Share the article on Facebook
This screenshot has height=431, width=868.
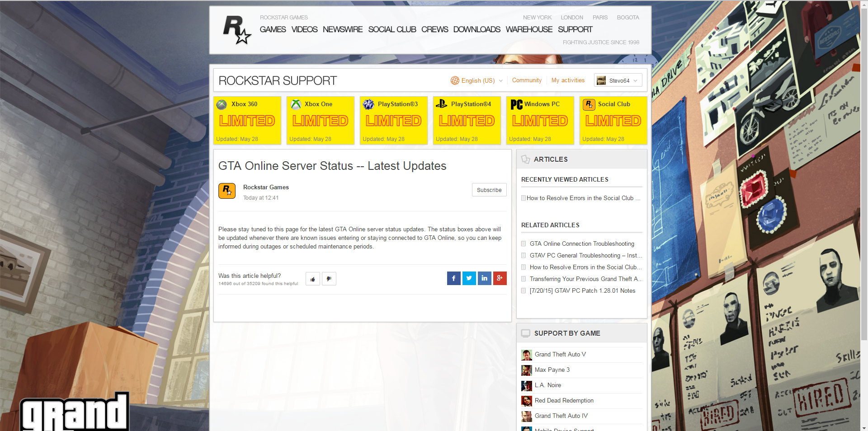click(x=454, y=278)
